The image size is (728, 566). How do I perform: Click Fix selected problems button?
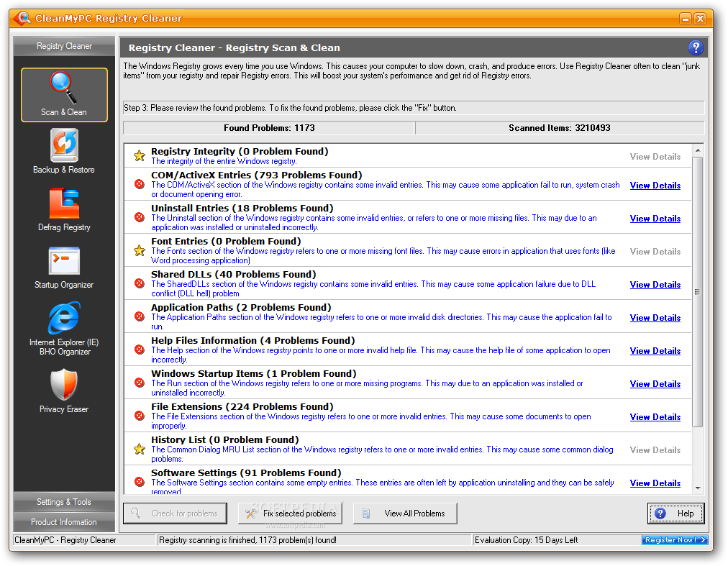click(x=290, y=513)
